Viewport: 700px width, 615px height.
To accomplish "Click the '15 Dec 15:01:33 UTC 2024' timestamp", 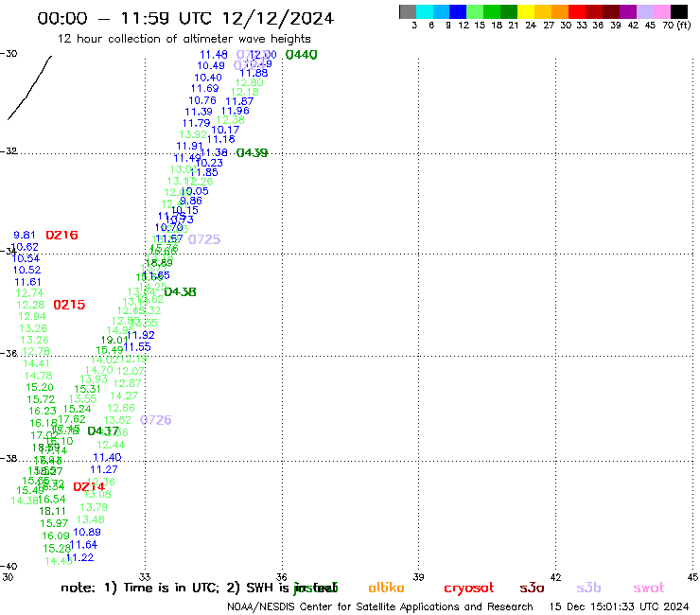I will tap(619, 606).
